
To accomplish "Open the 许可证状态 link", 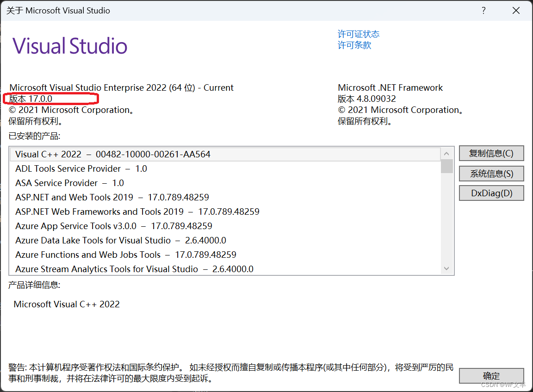I will pos(358,34).
